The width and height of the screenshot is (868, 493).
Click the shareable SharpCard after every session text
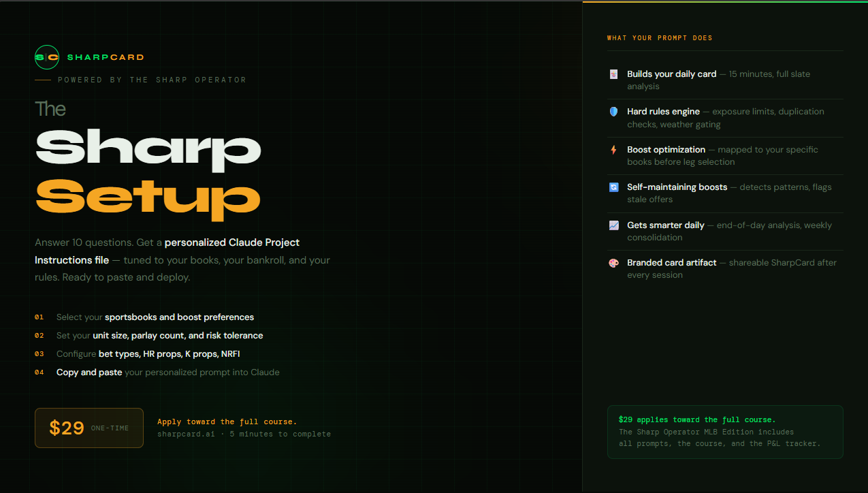[732, 269]
